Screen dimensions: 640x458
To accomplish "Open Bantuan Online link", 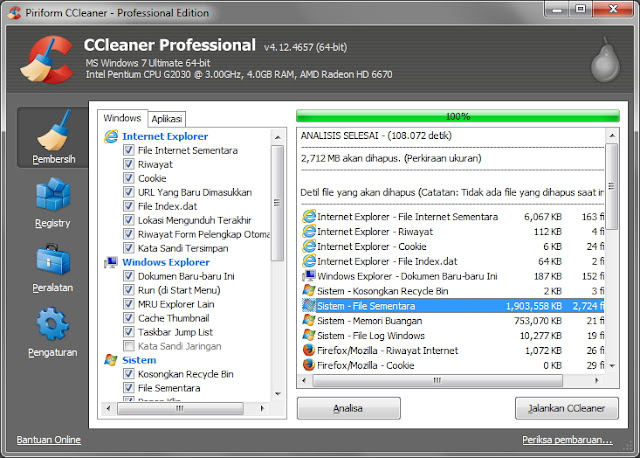I will pos(49,440).
